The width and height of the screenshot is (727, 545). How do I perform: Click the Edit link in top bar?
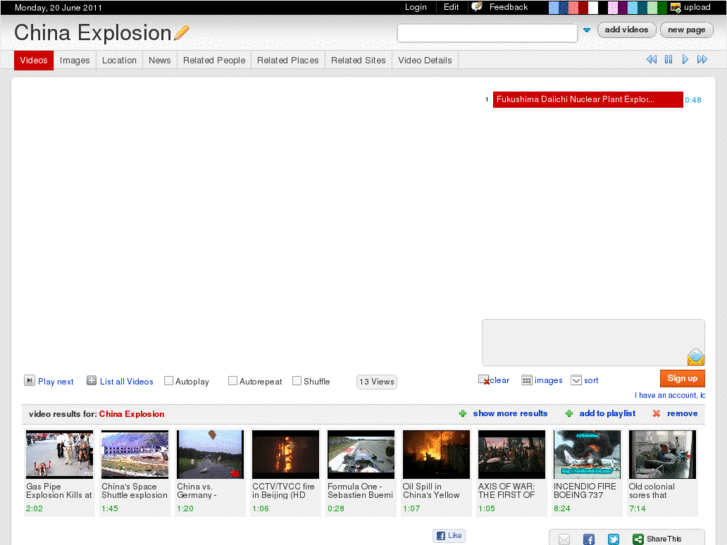[451, 7]
